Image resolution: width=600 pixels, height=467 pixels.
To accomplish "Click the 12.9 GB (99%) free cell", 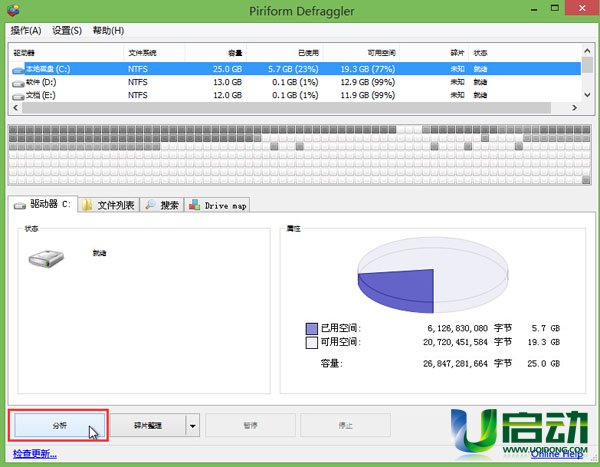I will 368,82.
